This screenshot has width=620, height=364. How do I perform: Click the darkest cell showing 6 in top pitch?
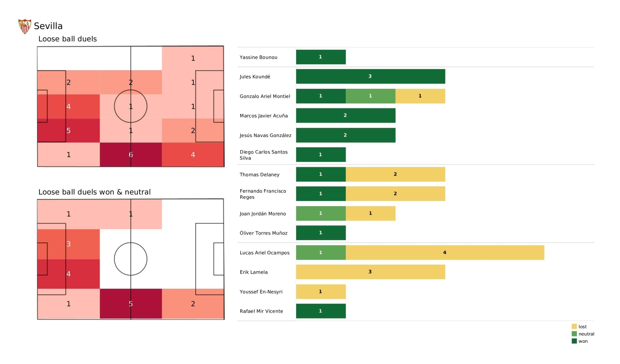(x=131, y=154)
